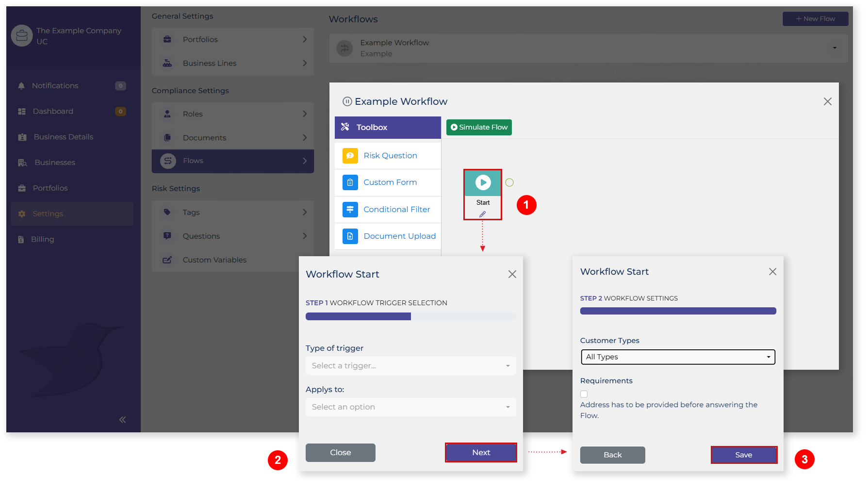Viewport: 868px width, 493px height.
Task: Edit the Start node using the pencil icon
Action: pyautogui.click(x=482, y=214)
